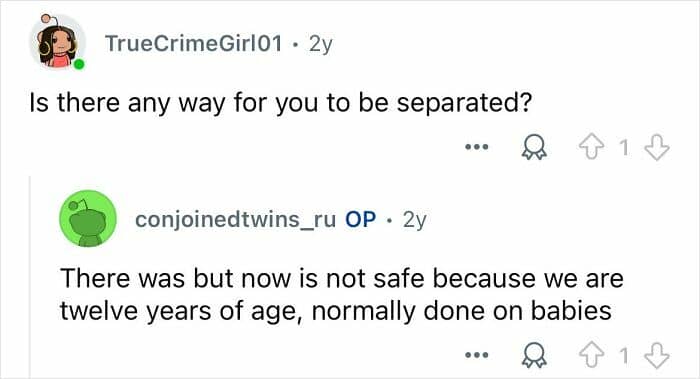Give award to conjoinedtwins_ru's reply
Viewport: 700px width, 379px height.
[534, 355]
